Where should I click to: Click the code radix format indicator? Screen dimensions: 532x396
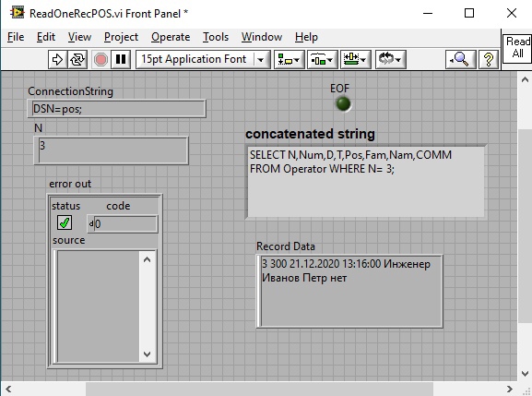click(90, 223)
